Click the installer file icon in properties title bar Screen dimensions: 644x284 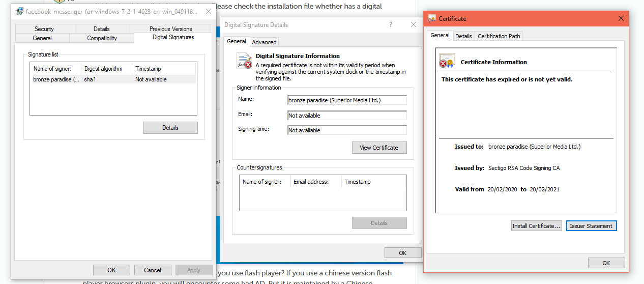pyautogui.click(x=19, y=11)
